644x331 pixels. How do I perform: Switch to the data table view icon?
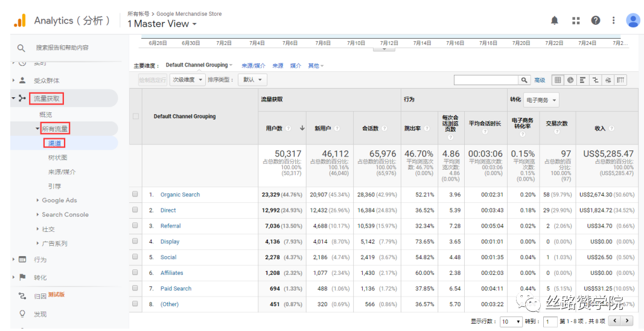[x=558, y=80]
